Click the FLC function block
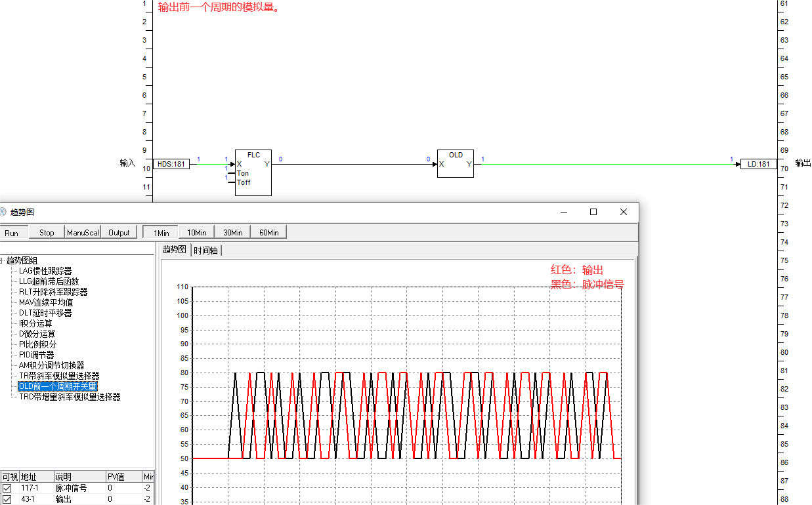812x505 pixels. pos(253,172)
